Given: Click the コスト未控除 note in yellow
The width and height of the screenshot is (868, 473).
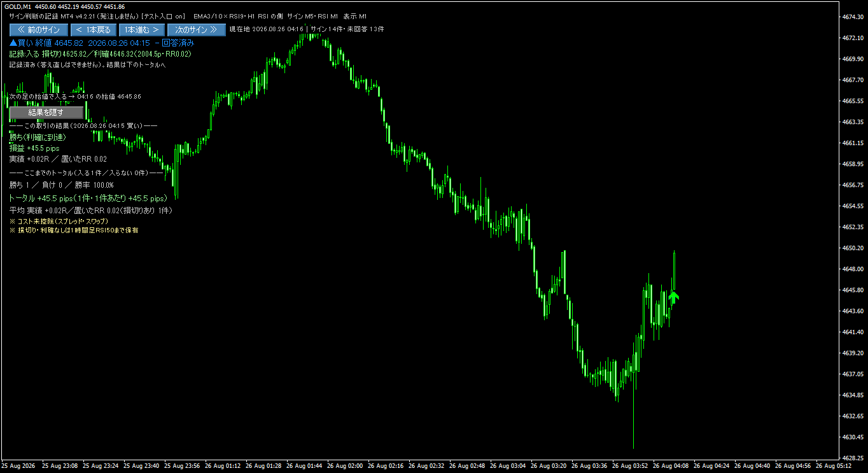Looking at the screenshot, I should point(59,221).
